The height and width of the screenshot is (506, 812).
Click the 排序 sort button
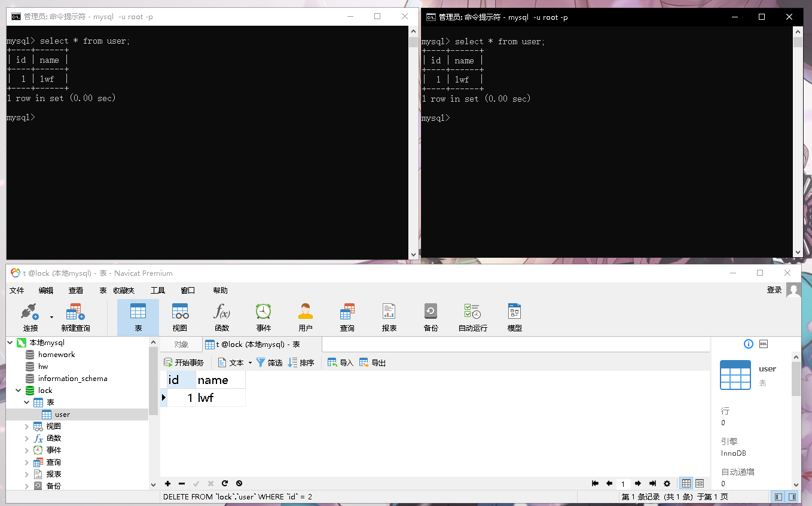[x=301, y=362]
